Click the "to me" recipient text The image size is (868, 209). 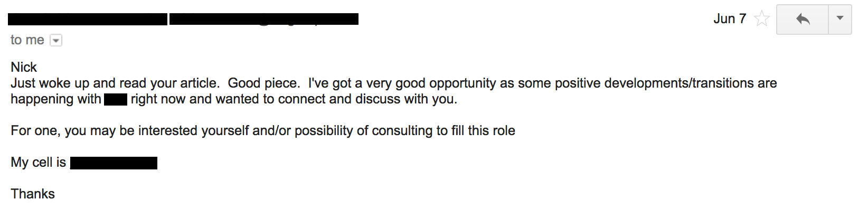(27, 40)
